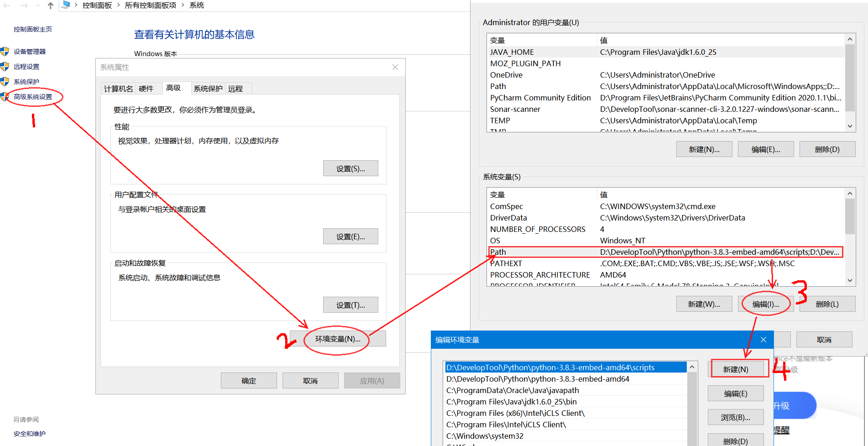This screenshot has width=868, height=446.
Task: Cancel the environment variables dialog with 取消
Action: (x=824, y=340)
